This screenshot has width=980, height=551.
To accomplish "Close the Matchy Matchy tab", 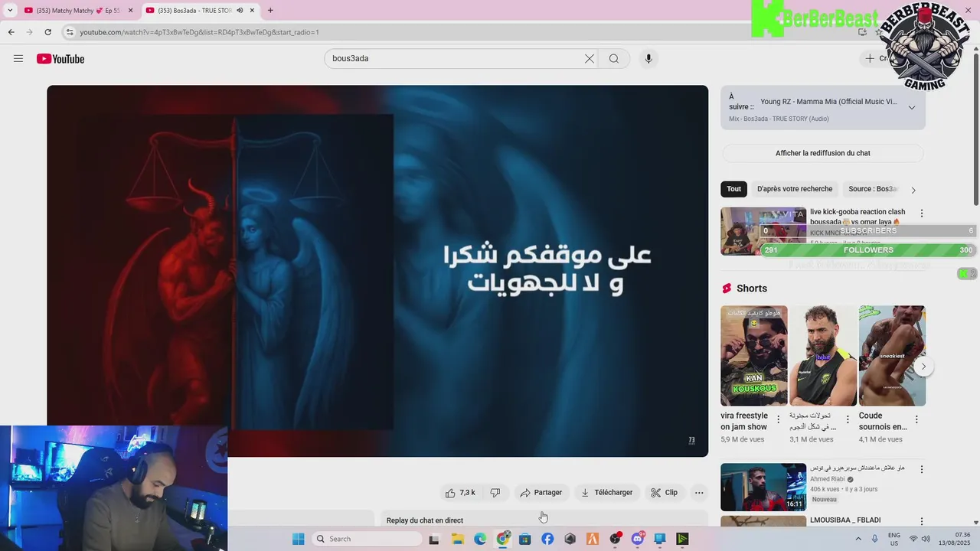I will [x=130, y=11].
